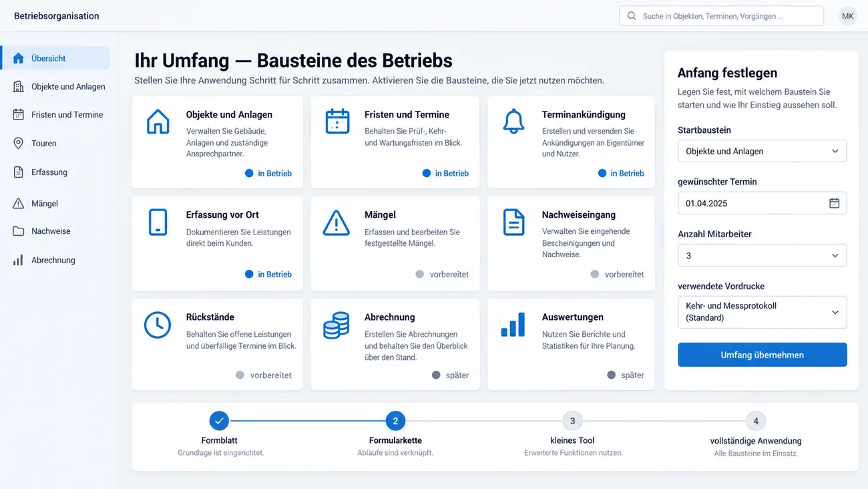868x489 pixels.
Task: Click the bell icon on Terminankündigung card
Action: click(x=513, y=122)
